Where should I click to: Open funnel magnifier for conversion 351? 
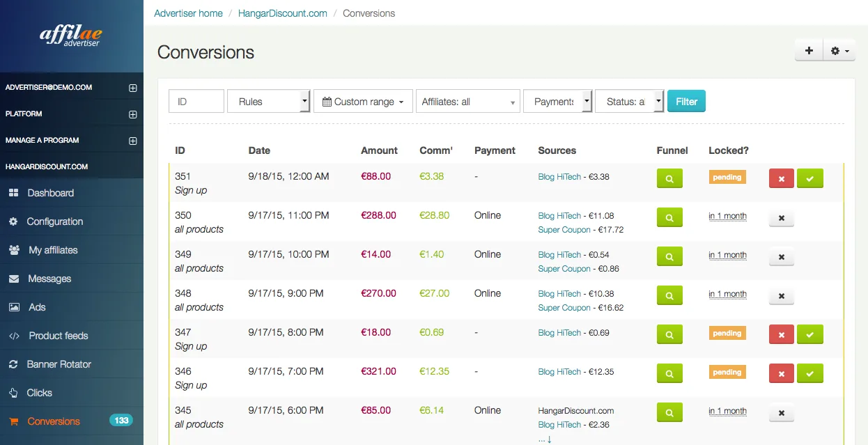click(669, 178)
